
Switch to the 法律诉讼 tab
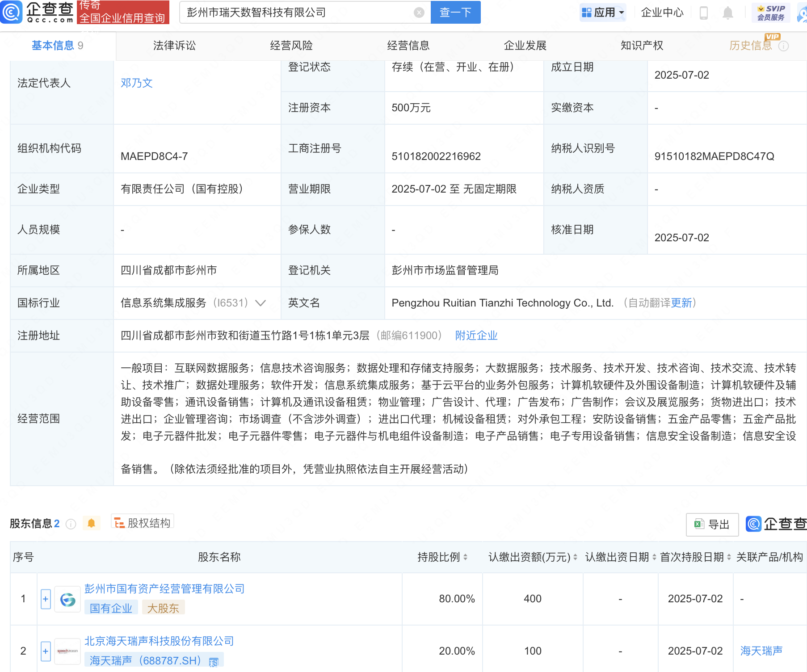[x=174, y=46]
